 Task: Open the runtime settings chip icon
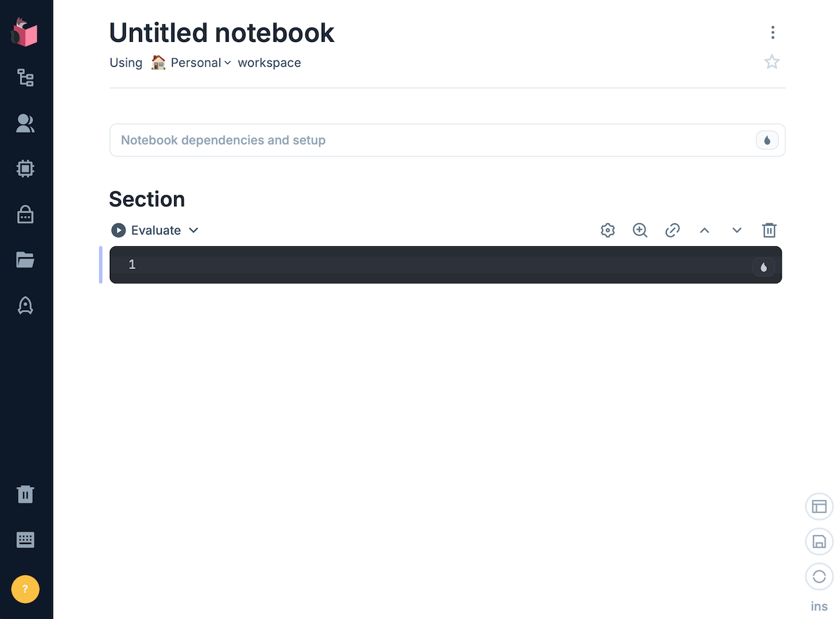click(x=25, y=169)
